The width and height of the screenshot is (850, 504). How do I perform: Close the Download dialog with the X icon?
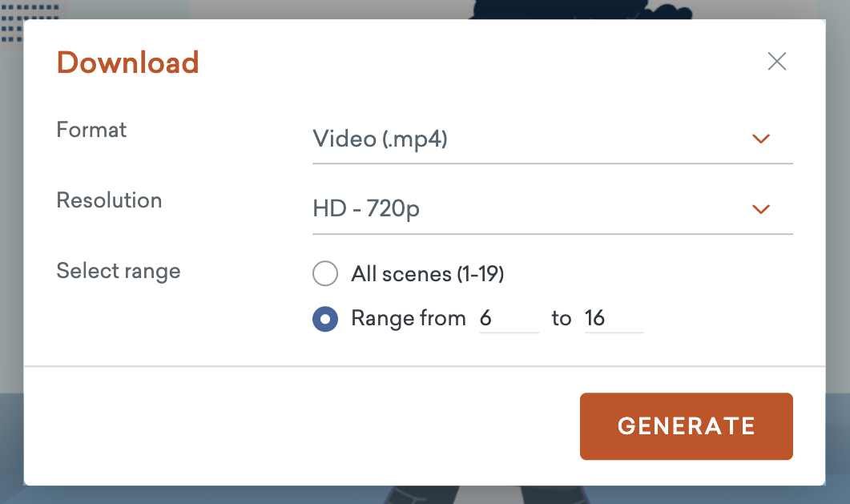point(777,61)
